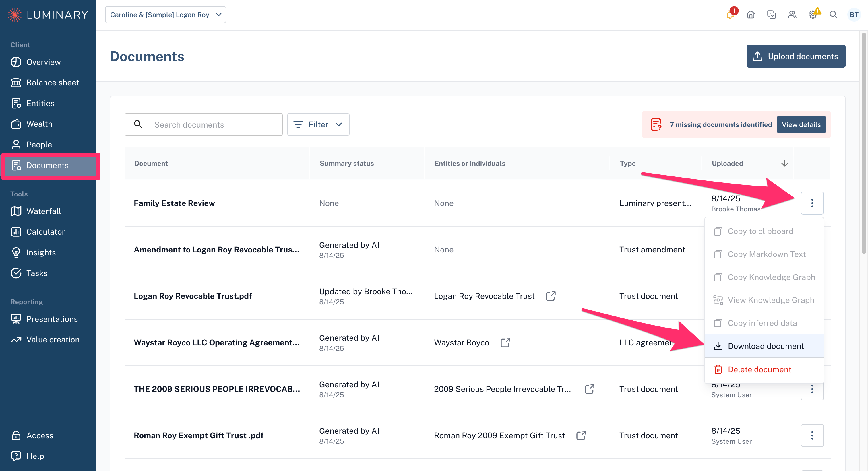Viewport: 868px width, 471px height.
Task: Choose Copy Knowledge Graph option
Action: pos(764,277)
